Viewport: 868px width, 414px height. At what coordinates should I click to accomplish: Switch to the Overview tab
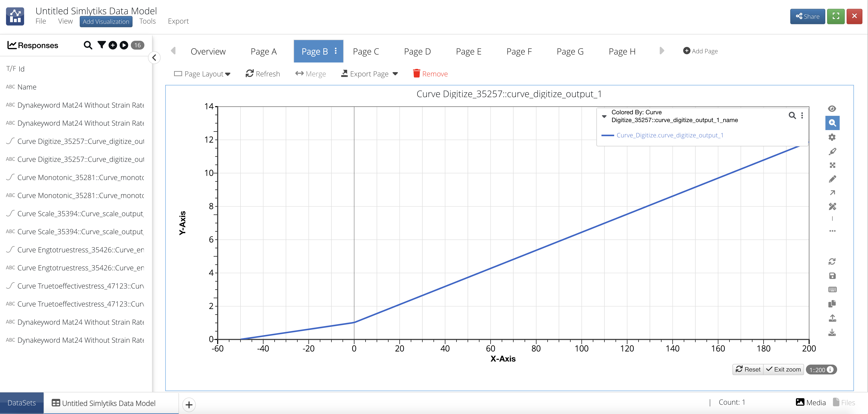(208, 51)
